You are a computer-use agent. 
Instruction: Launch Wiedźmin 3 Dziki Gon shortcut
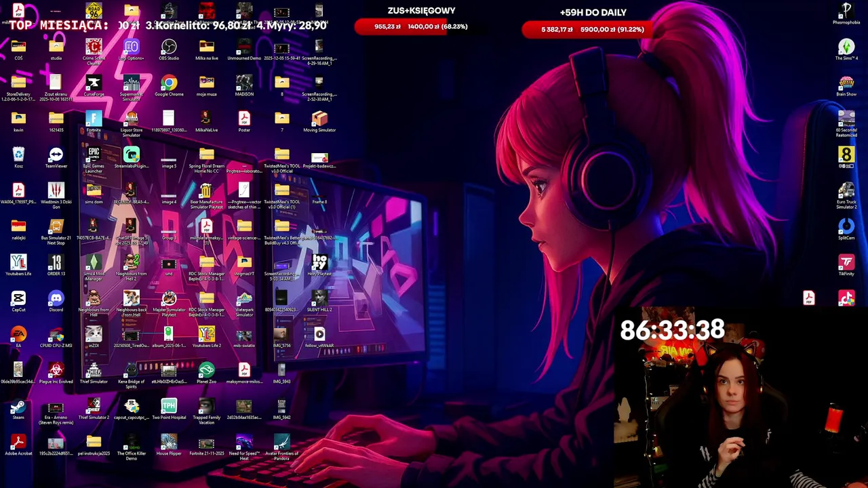(x=56, y=195)
